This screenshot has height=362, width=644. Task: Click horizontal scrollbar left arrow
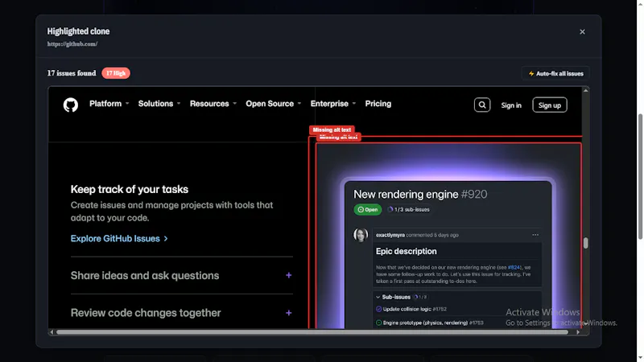coord(52,332)
